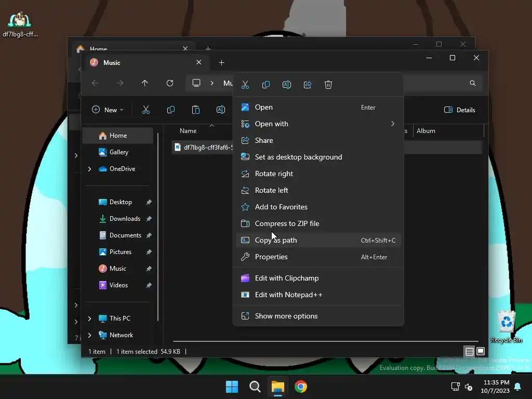Click the Copy icon in Explorer toolbar
The image size is (532, 399).
click(x=170, y=110)
